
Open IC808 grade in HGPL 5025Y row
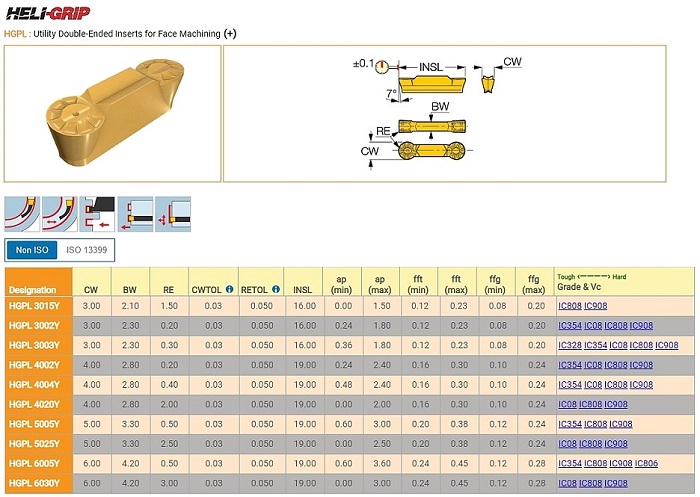(590, 443)
